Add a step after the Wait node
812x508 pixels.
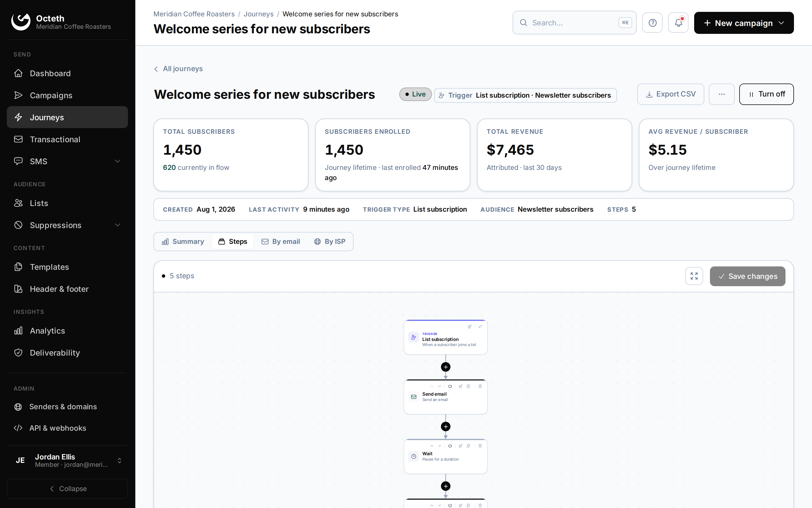(445, 486)
